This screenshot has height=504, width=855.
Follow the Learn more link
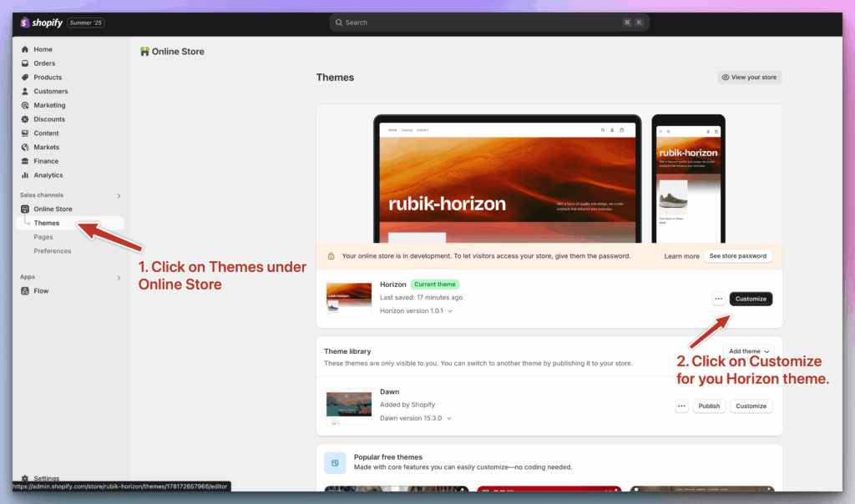[681, 256]
